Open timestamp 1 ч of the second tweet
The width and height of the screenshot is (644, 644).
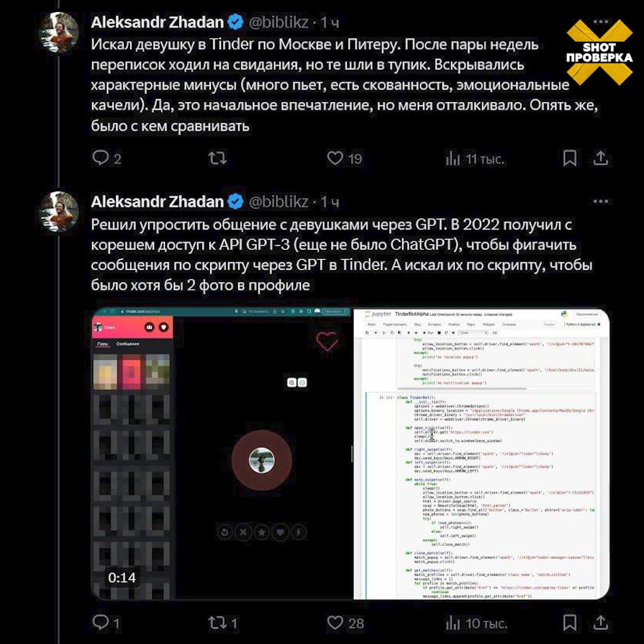pyautogui.click(x=330, y=202)
